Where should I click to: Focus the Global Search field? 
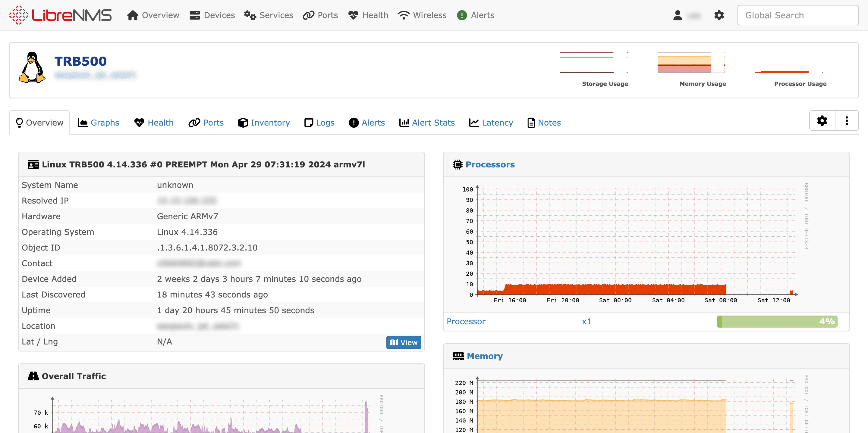[x=798, y=15]
